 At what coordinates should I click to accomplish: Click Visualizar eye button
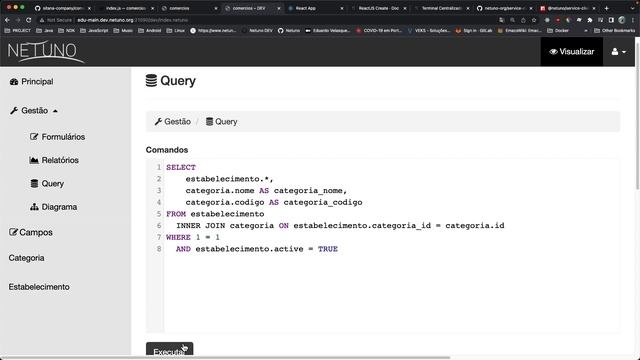click(x=571, y=52)
